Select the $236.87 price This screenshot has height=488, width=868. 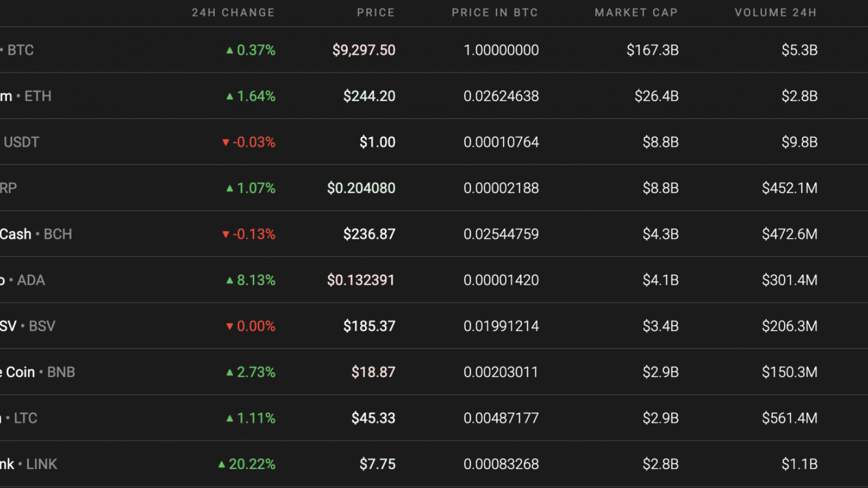pyautogui.click(x=369, y=234)
